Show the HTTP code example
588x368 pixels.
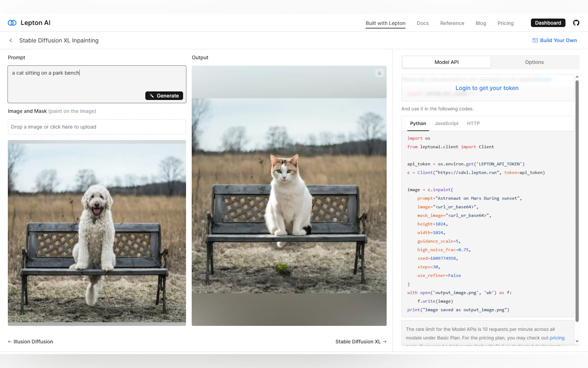pos(473,123)
